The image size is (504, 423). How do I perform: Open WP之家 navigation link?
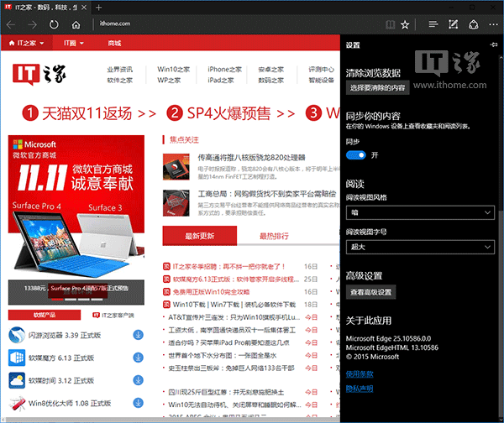tap(169, 80)
